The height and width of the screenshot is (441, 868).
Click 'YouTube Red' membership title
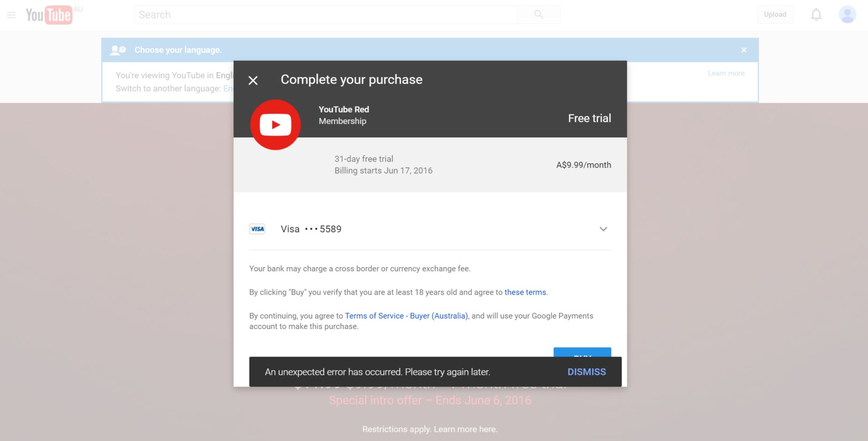(x=344, y=109)
